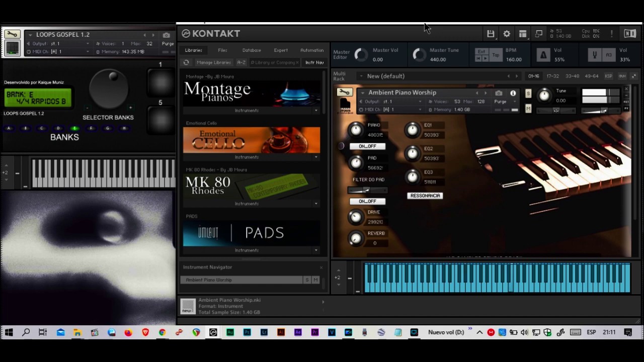This screenshot has height=362, width=644.
Task: Click Tap tempo button
Action: pyautogui.click(x=496, y=55)
